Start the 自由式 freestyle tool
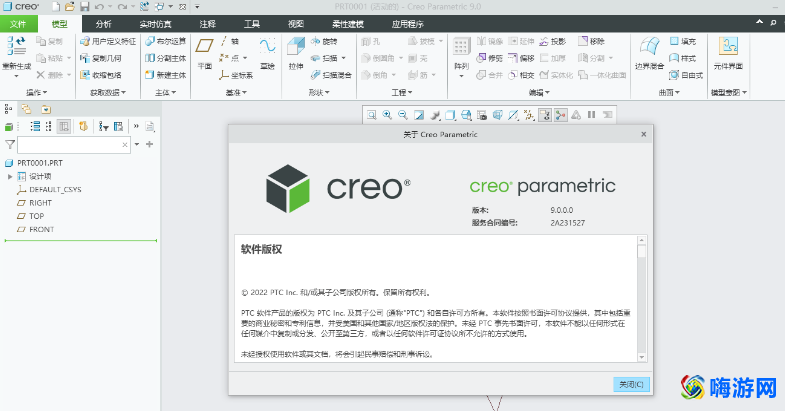 686,75
